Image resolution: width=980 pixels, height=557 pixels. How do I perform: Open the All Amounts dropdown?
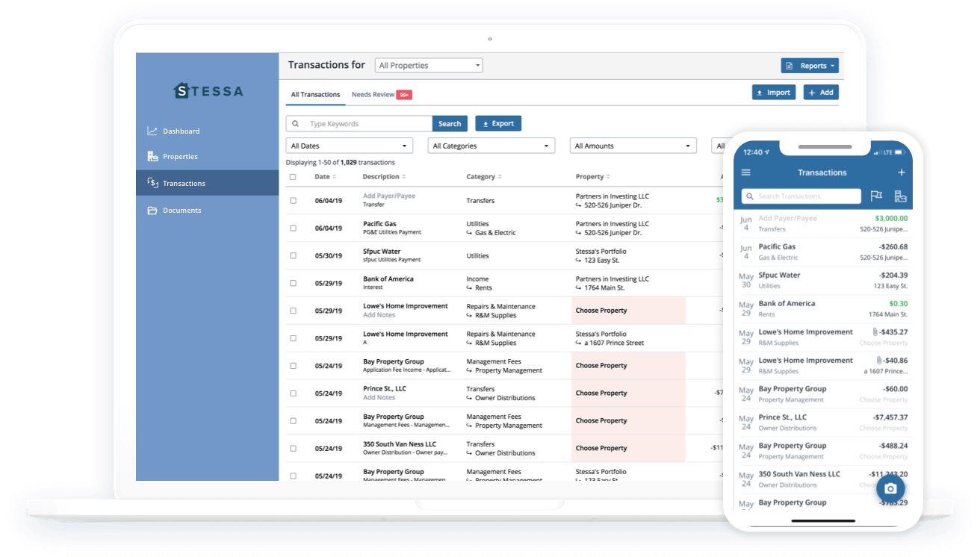633,145
